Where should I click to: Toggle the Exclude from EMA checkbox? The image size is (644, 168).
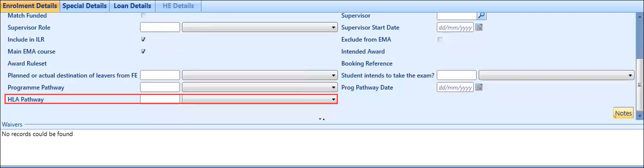[440, 40]
